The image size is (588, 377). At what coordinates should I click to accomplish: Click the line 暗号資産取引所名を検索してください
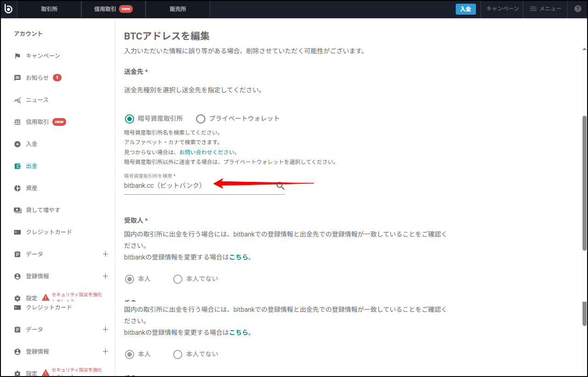(172, 132)
